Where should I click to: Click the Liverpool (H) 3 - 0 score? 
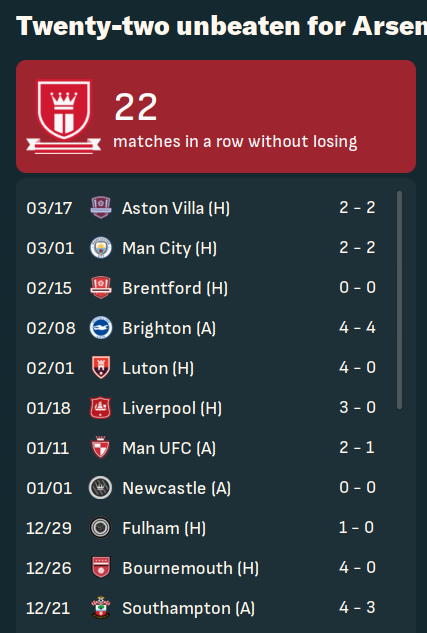pyautogui.click(x=357, y=407)
